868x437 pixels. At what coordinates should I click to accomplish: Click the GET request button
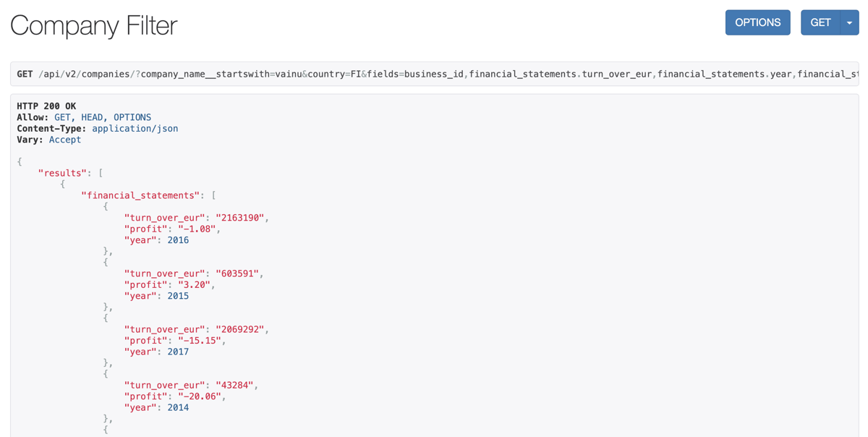coord(820,22)
